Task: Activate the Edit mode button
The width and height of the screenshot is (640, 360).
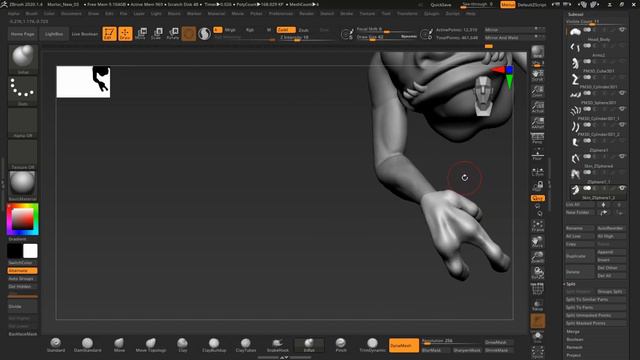Action: coord(109,33)
